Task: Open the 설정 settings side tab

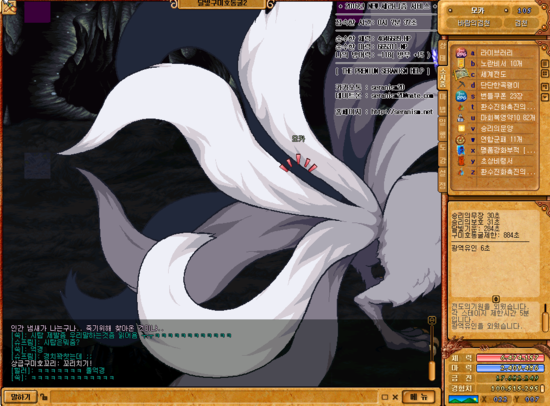Action: [x=443, y=180]
